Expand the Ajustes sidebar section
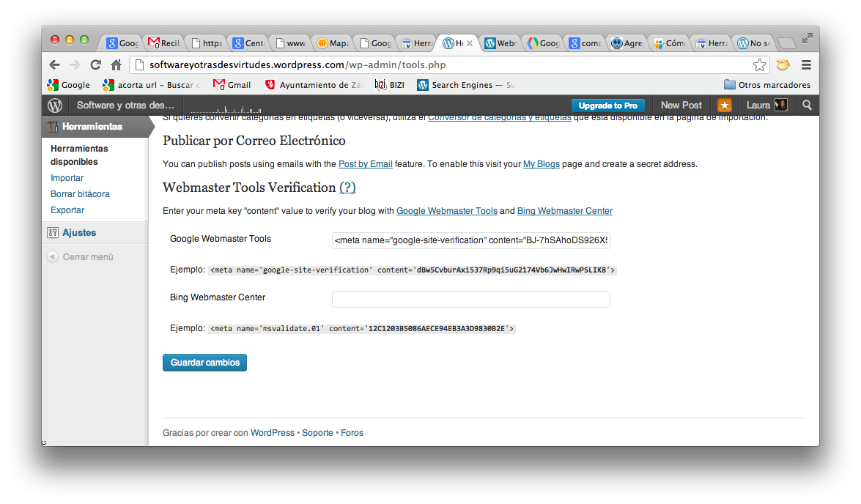861x504 pixels. pyautogui.click(x=79, y=233)
